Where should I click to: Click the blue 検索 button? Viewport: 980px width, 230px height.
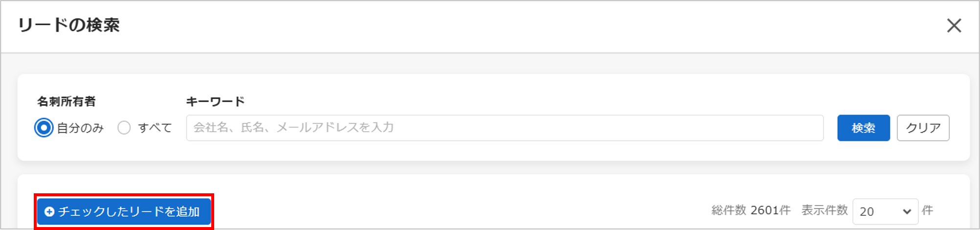point(864,128)
